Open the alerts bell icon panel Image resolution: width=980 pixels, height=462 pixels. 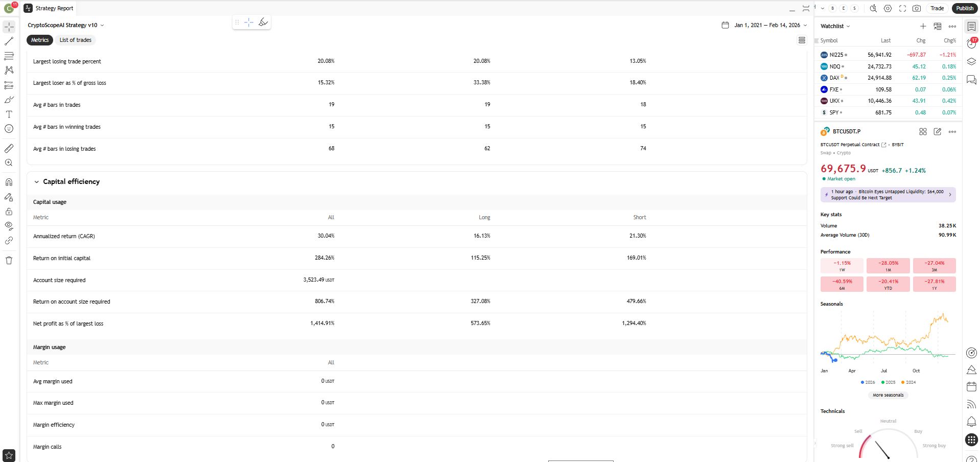(971, 422)
